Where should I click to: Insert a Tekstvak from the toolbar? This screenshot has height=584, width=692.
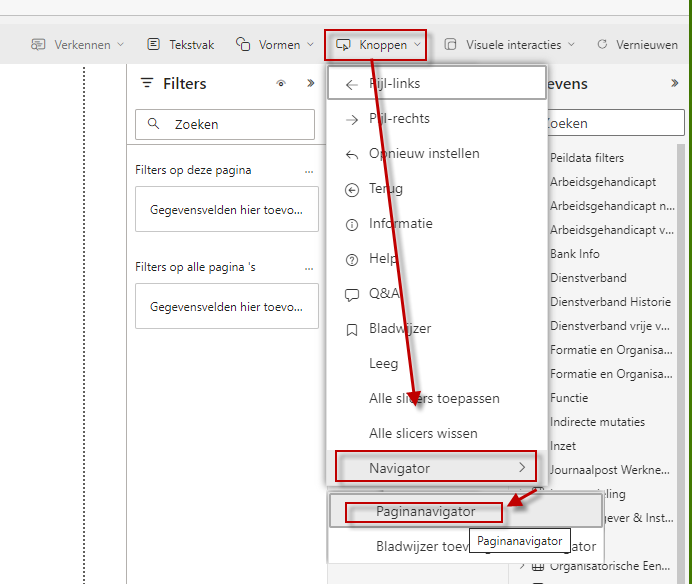point(153,45)
